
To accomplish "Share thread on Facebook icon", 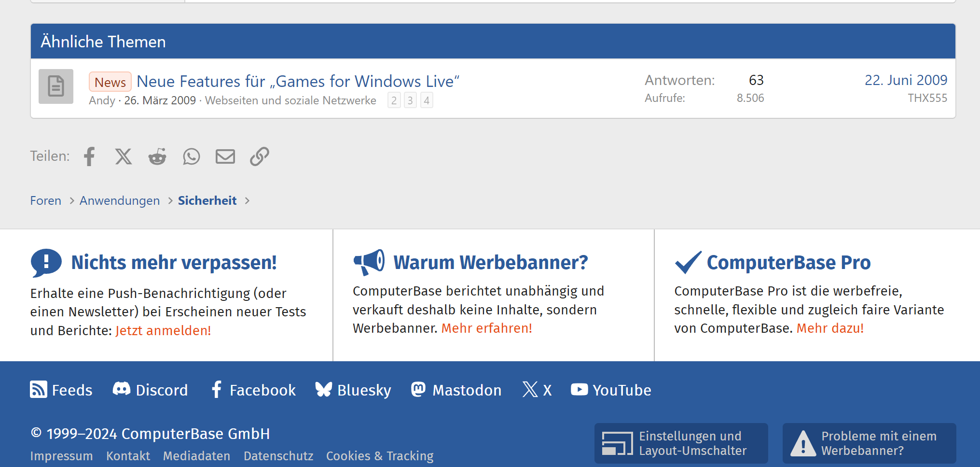I will (x=89, y=156).
